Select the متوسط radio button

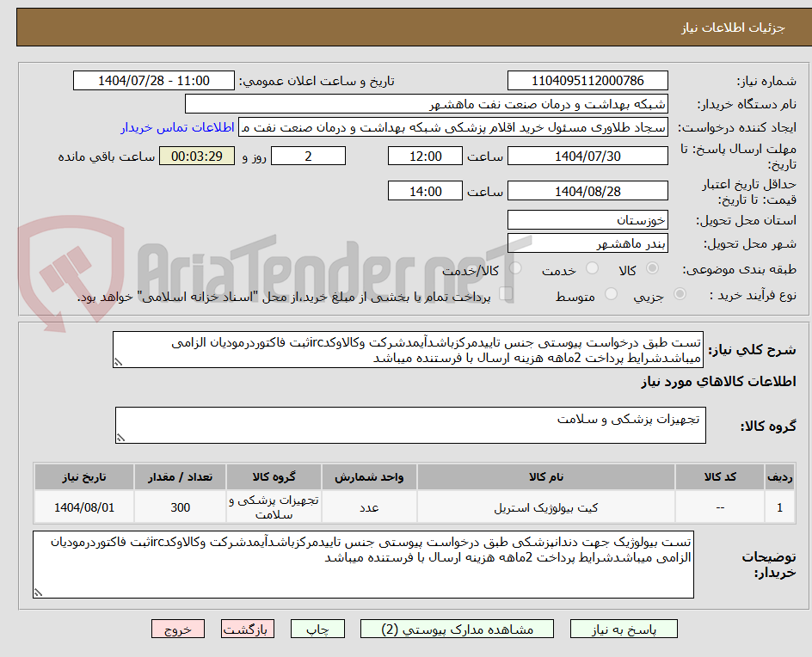pos(611,292)
